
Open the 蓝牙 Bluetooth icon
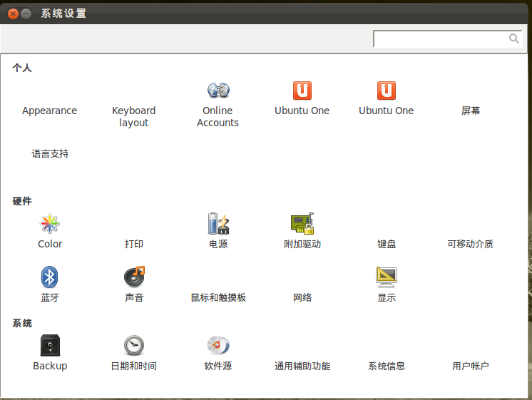(x=49, y=277)
